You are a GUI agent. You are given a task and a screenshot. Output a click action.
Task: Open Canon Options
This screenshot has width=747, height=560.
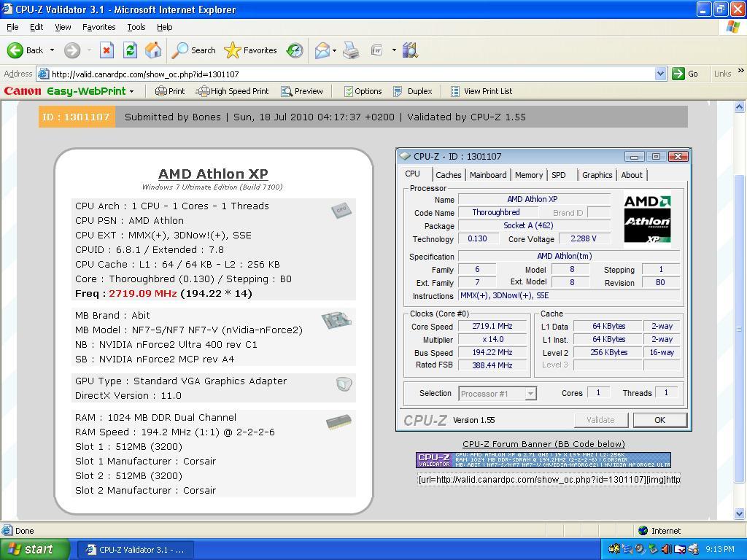coord(363,91)
